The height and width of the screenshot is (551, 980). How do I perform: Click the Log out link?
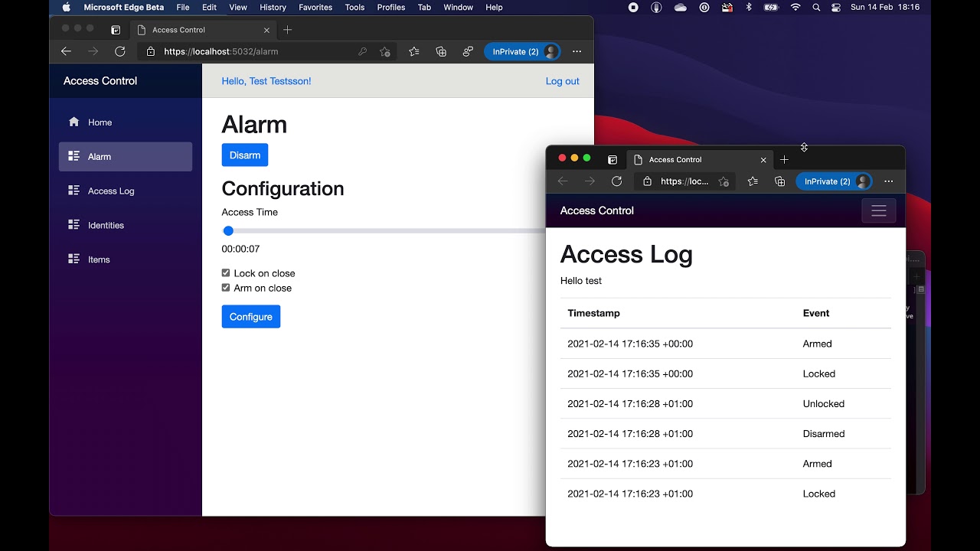(563, 81)
